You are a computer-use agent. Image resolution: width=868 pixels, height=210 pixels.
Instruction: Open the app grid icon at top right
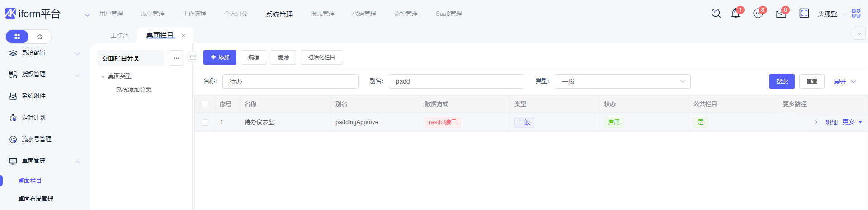856,14
